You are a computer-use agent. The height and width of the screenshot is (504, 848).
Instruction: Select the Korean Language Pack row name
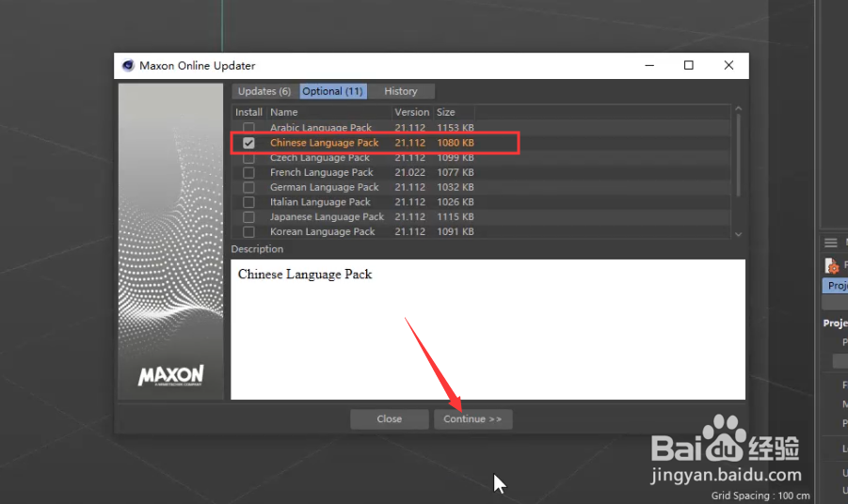pyautogui.click(x=322, y=231)
